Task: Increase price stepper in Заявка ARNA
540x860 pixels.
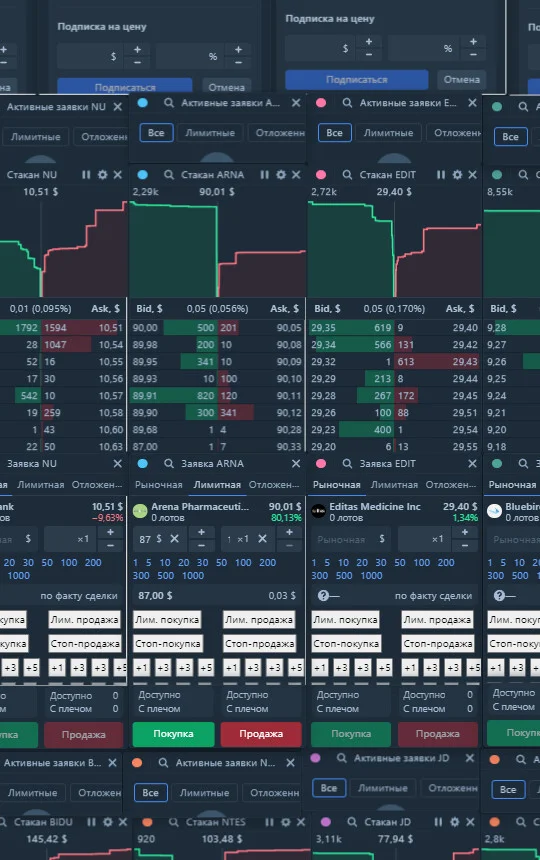Action: pos(201,532)
